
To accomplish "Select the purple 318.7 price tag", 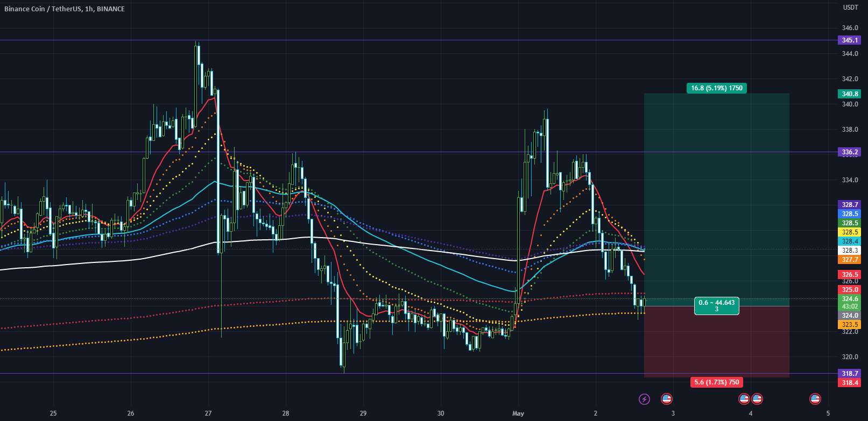I will [x=850, y=374].
